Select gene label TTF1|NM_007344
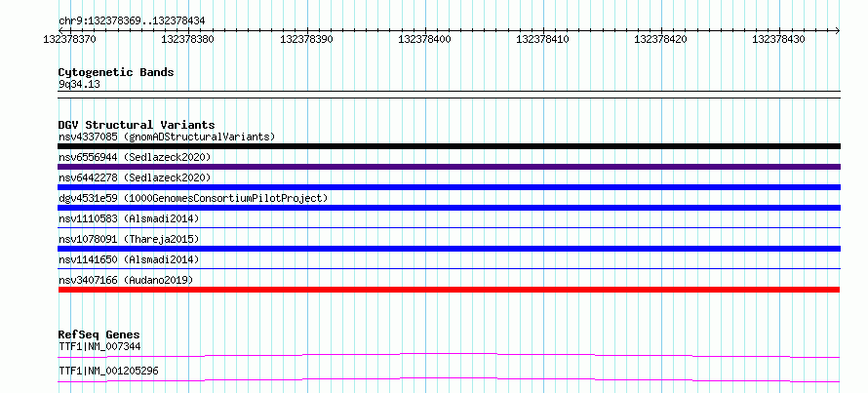The width and height of the screenshot is (868, 393). (99, 346)
